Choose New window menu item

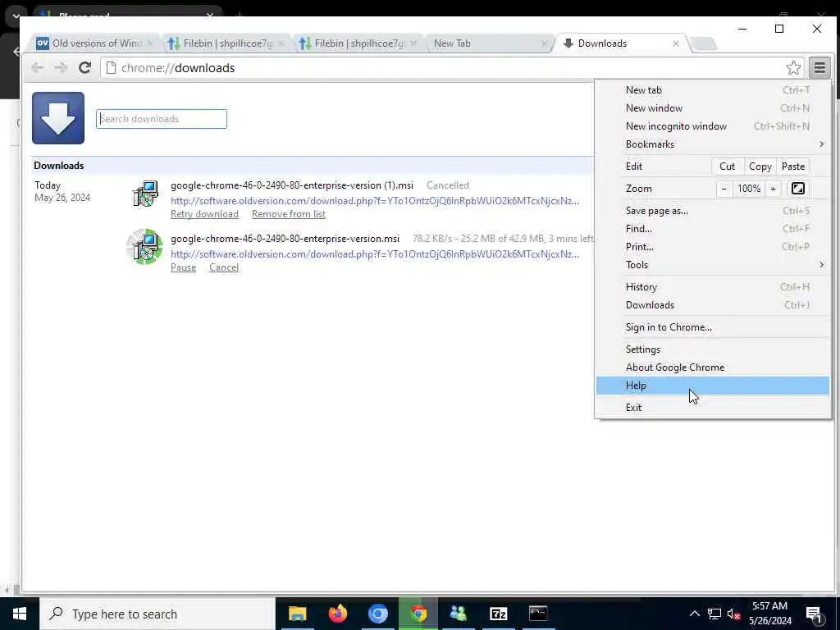[x=713, y=108]
